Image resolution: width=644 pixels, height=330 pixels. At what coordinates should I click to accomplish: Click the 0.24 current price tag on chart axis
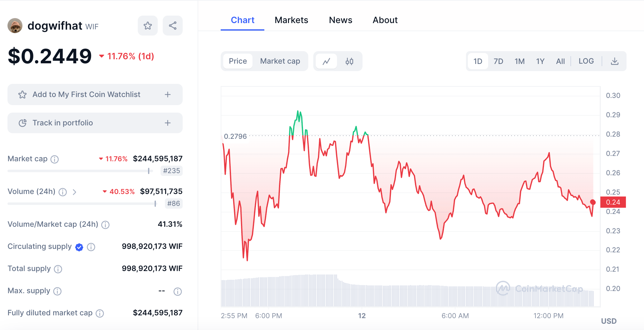click(x=613, y=202)
